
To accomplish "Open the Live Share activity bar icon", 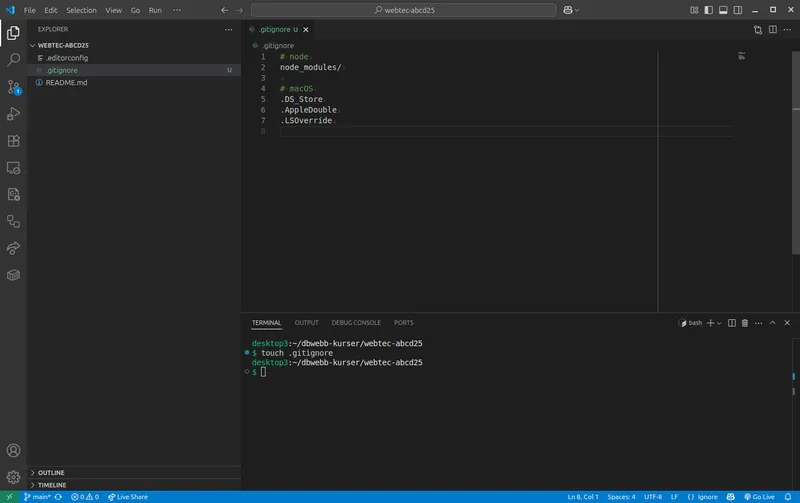I will tap(13, 248).
